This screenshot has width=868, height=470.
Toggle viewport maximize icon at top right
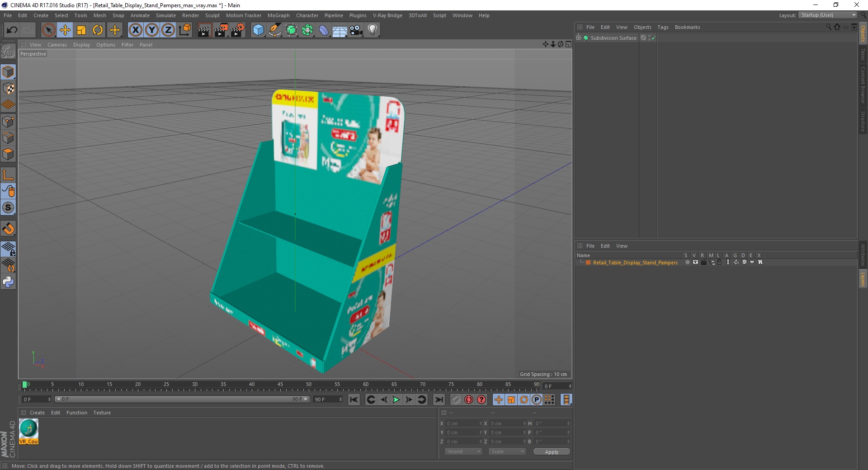(x=568, y=44)
